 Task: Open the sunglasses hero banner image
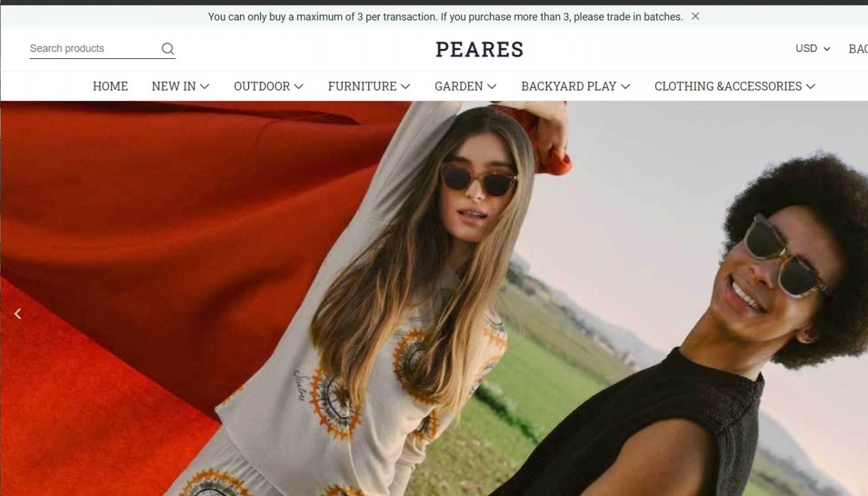point(434,298)
